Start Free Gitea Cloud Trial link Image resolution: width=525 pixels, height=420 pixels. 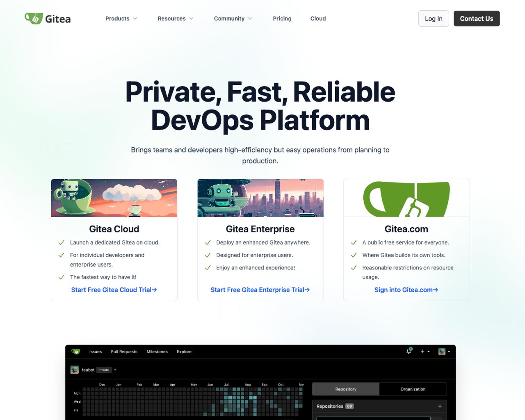click(x=114, y=290)
